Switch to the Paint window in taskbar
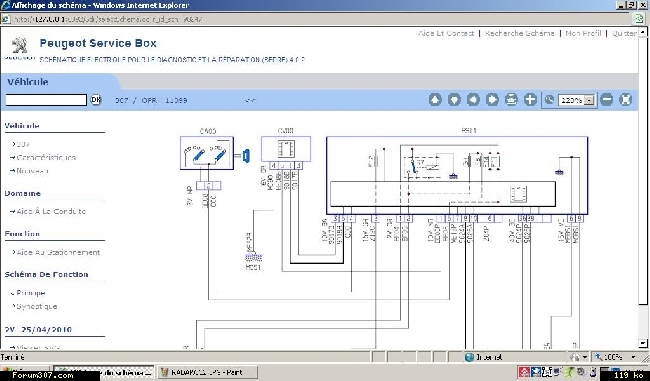Screen dimensions: 650x381 click(208, 372)
